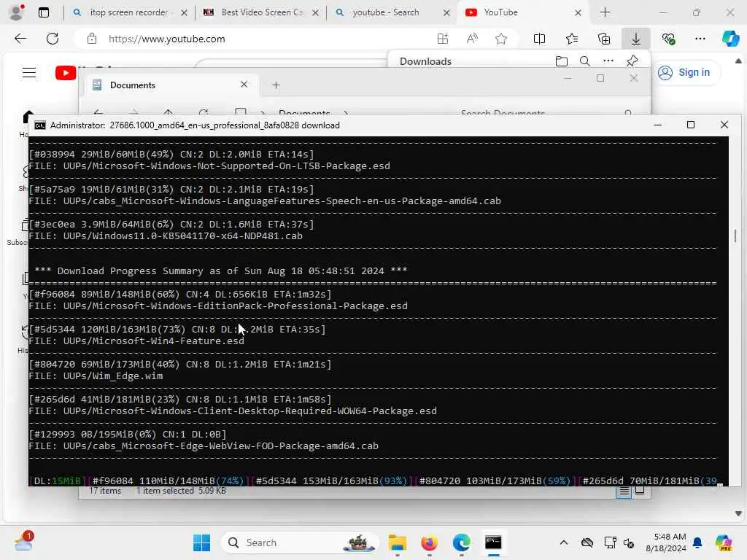This screenshot has width=747, height=560.
Task: Click Client-Desktop-Required-WOW64-Package.esd line
Action: (233, 411)
